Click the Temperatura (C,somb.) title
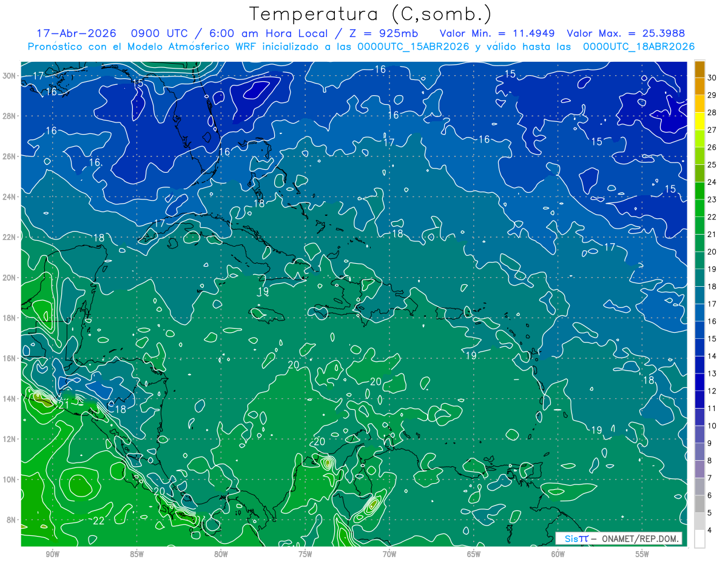The image size is (728, 562). [371, 14]
